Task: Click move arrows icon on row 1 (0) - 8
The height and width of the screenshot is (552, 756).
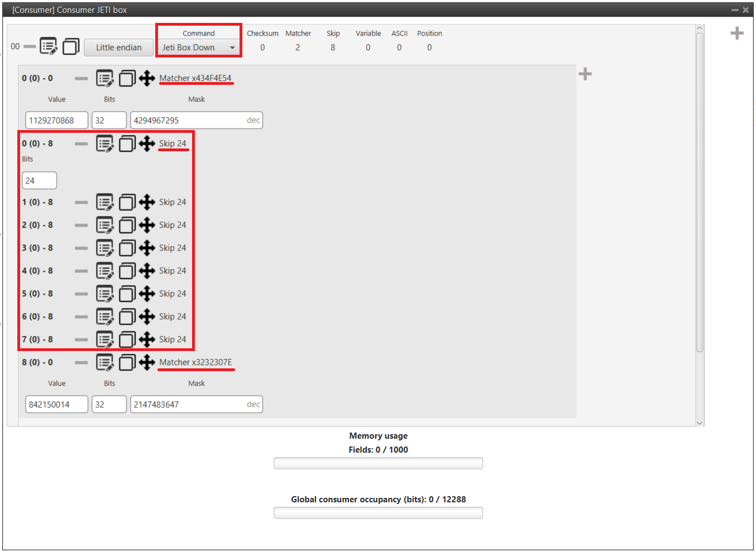Action: 147,202
